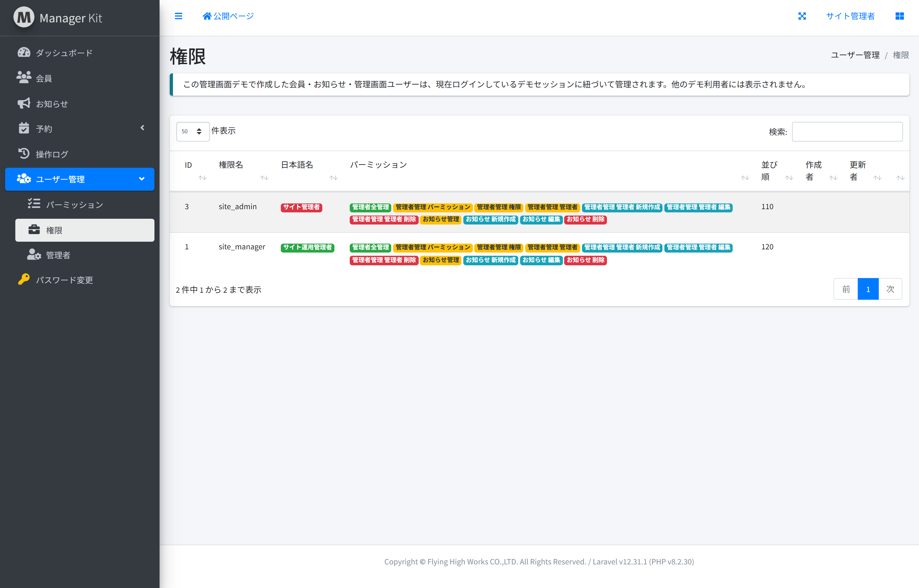Viewport: 919px width, 588px height.
Task: Collapse the ユーザー管理 menu chevron
Action: 142,179
